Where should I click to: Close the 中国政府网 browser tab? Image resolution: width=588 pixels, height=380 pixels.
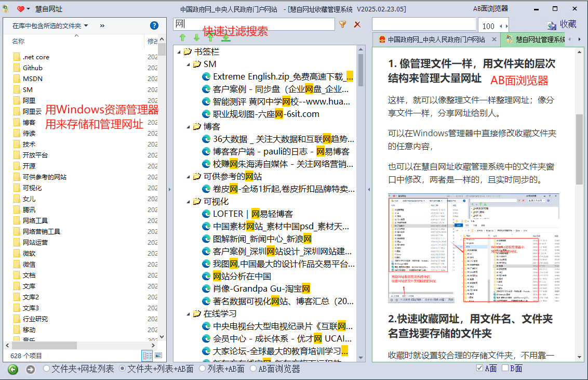495,39
